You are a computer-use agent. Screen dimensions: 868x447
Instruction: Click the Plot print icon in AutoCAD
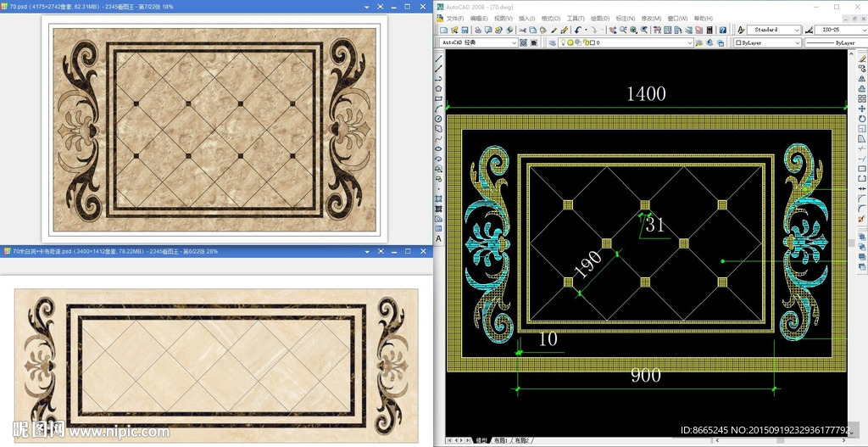(x=478, y=30)
